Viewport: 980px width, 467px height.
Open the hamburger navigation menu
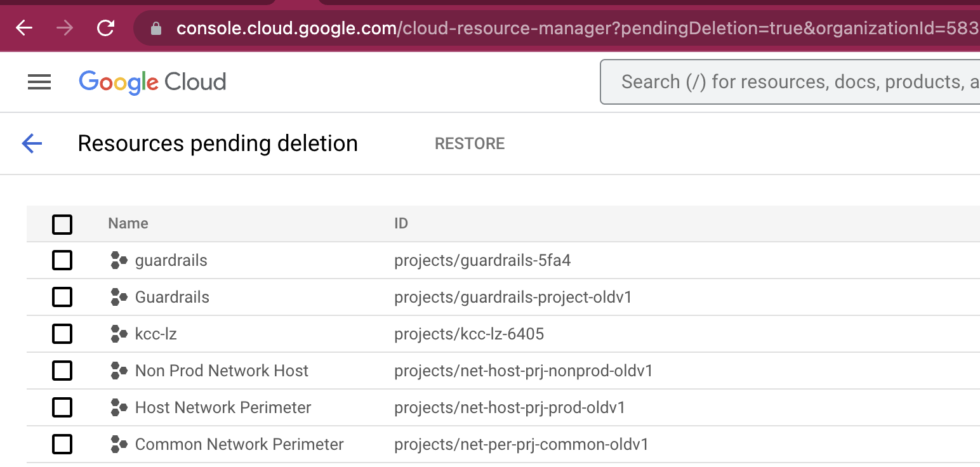[x=39, y=82]
